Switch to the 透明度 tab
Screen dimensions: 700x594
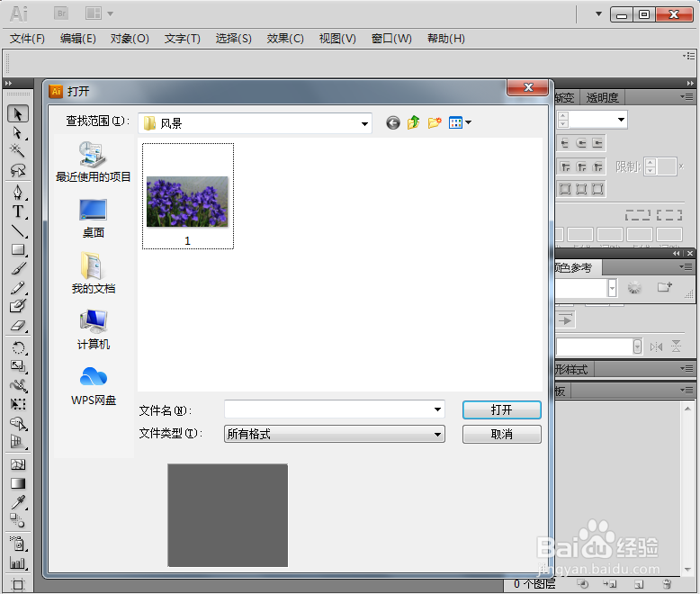[x=602, y=97]
